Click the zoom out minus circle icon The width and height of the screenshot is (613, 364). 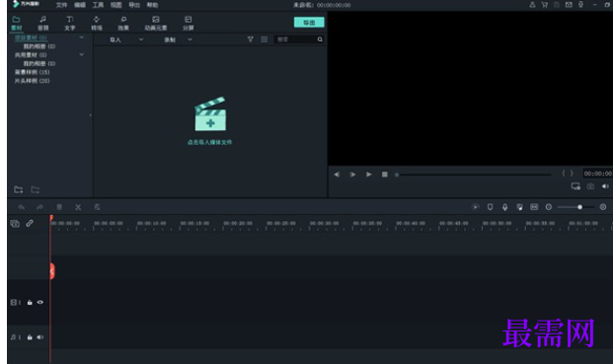point(549,207)
